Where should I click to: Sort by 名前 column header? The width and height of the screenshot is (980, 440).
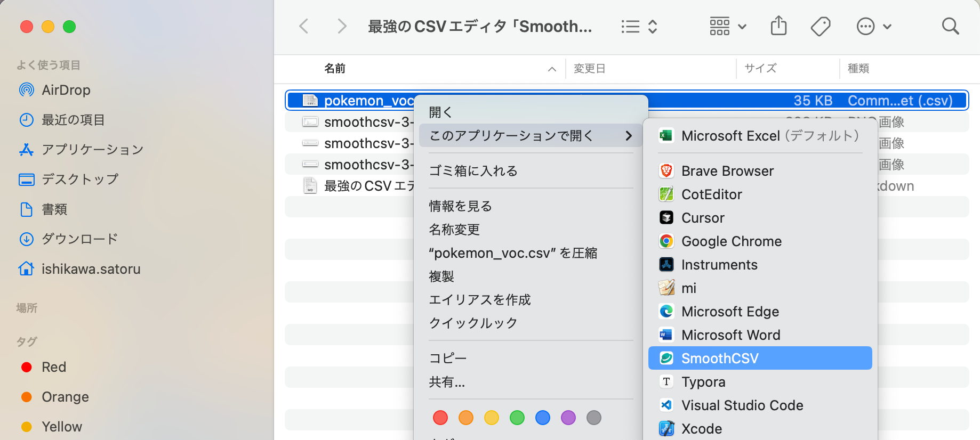(x=335, y=69)
